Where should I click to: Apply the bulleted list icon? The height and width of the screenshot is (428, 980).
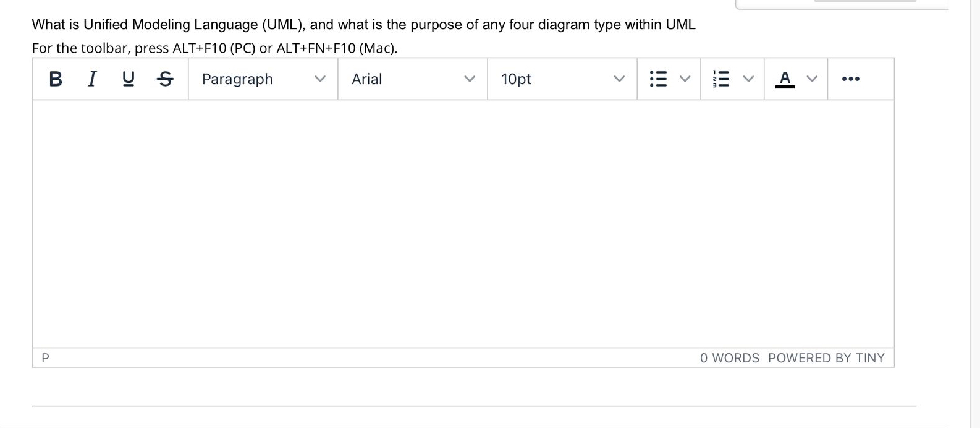[659, 79]
